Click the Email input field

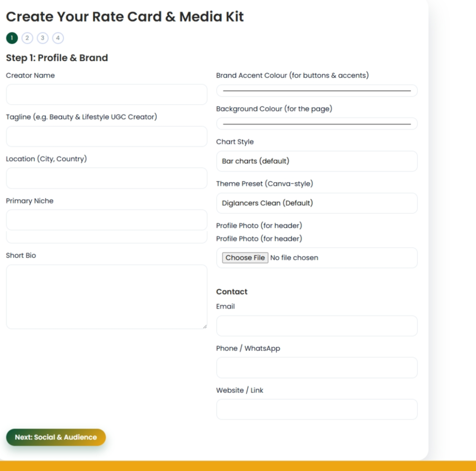pyautogui.click(x=317, y=326)
